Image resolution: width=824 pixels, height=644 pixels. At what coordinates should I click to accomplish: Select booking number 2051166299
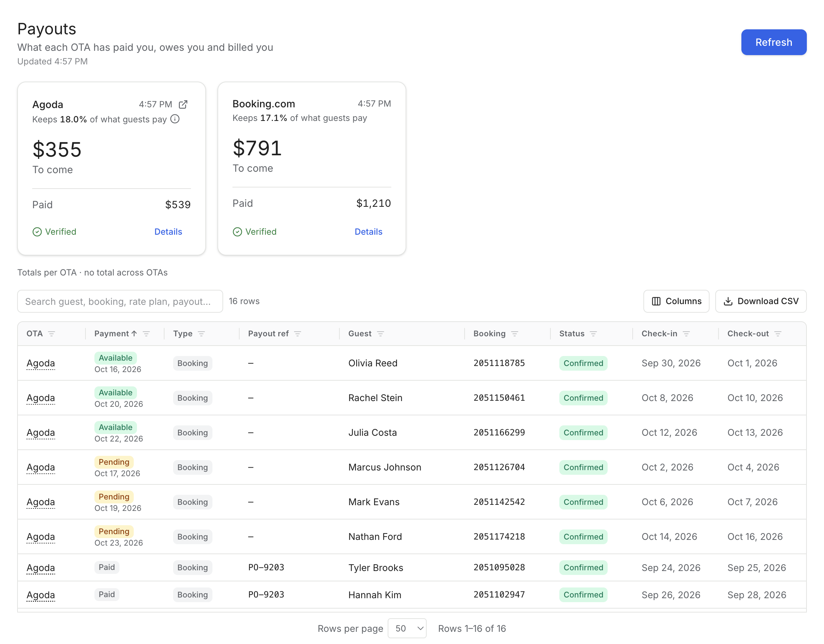(x=499, y=433)
